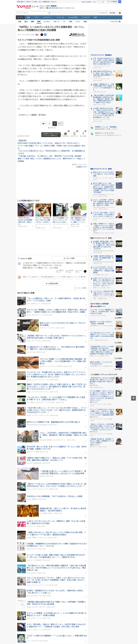The image size is (138, 644).
Task: Share article on Facebook icon under headline
Action: click(45, 35)
